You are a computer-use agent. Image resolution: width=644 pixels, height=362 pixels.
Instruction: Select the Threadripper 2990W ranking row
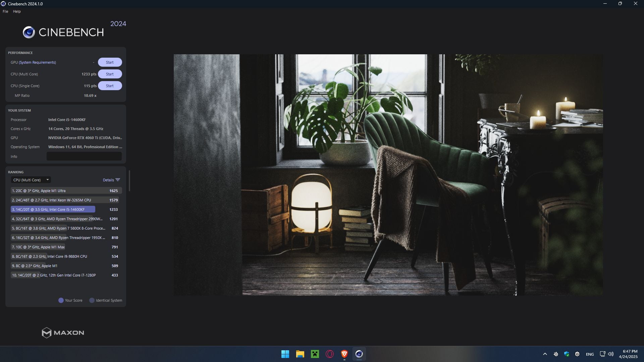point(66,219)
